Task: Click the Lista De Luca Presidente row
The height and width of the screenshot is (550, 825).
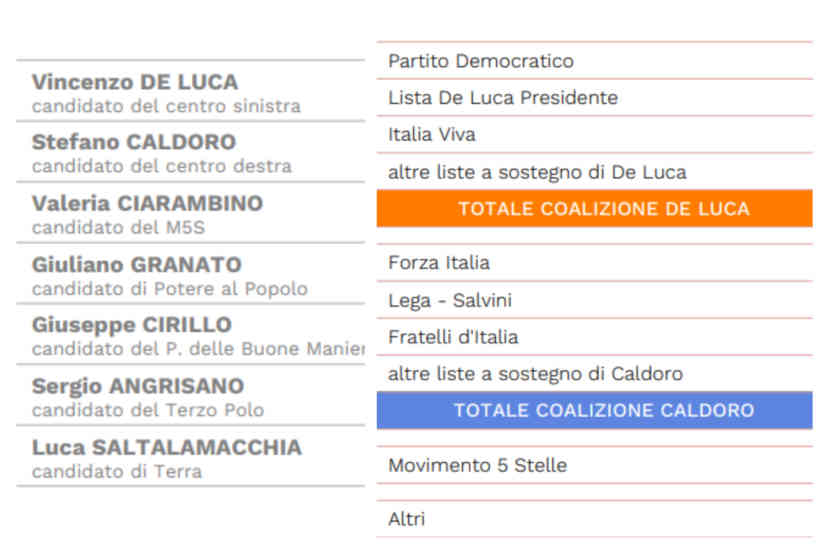Action: click(x=595, y=98)
